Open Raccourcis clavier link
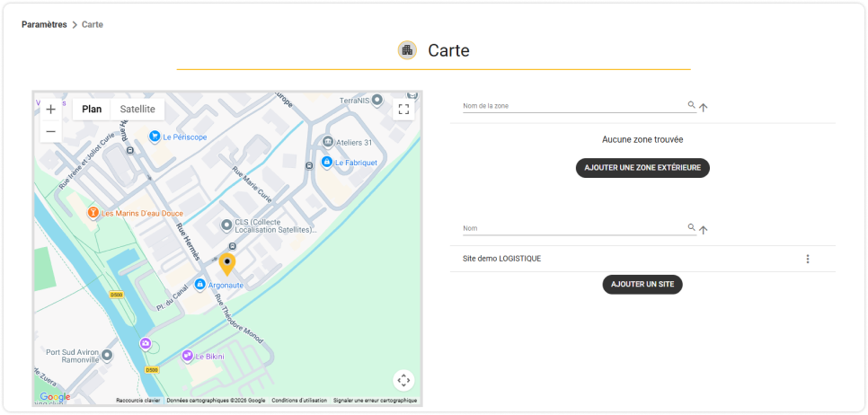The width and height of the screenshot is (868, 415). point(137,401)
